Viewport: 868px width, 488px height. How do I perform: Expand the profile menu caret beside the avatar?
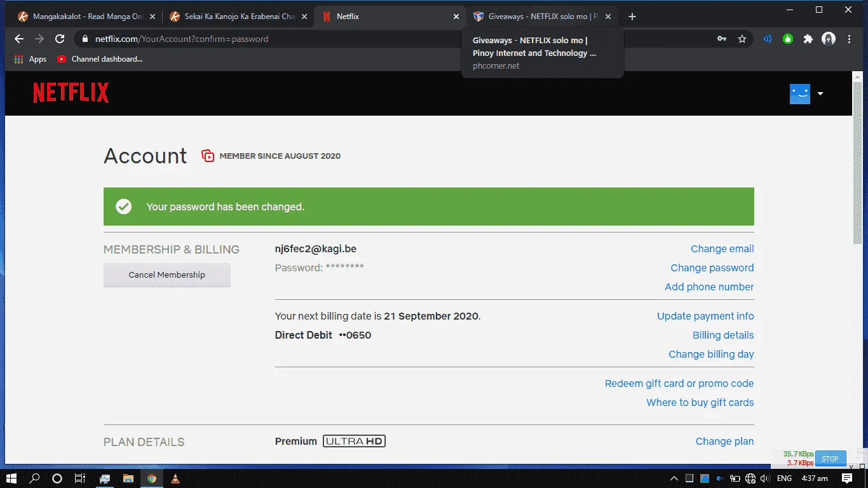tap(820, 93)
